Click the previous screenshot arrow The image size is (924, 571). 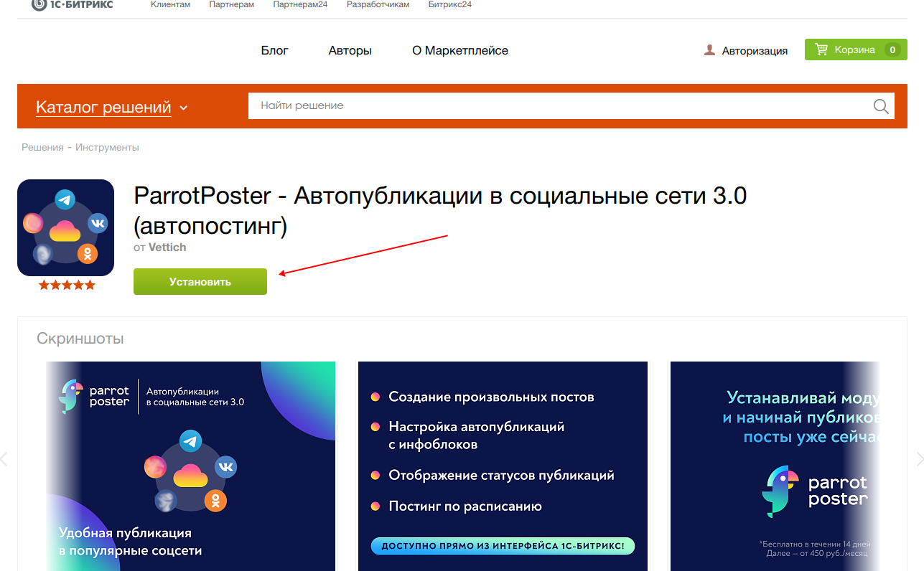[4, 459]
